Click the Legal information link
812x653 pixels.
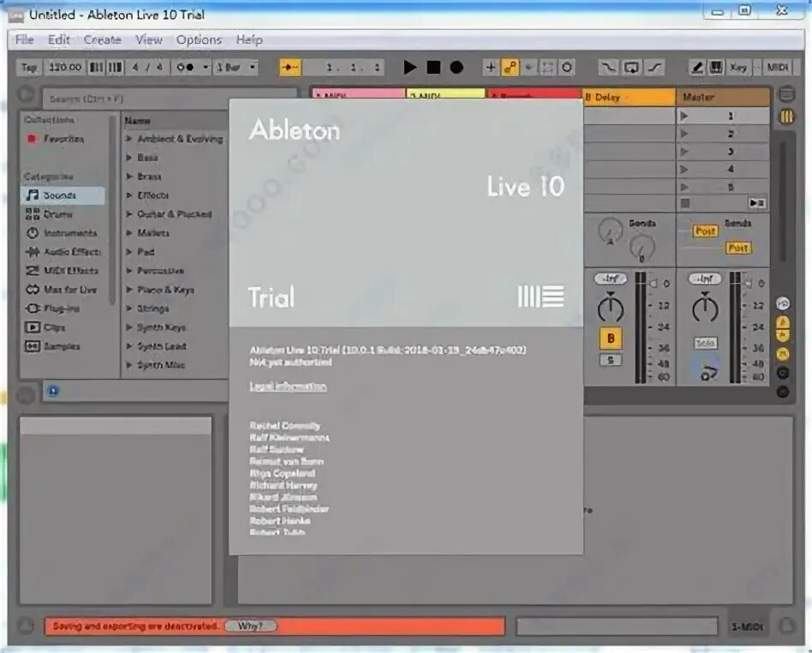click(288, 386)
